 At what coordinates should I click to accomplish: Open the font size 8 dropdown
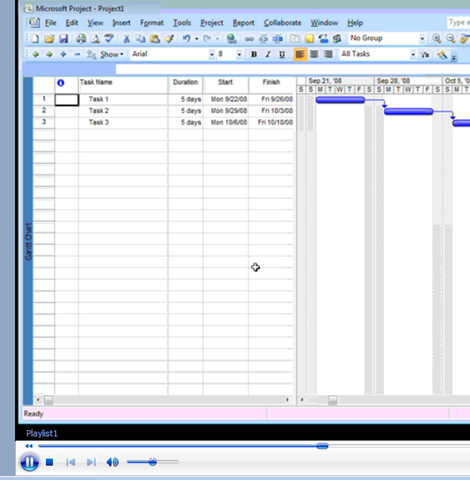239,54
